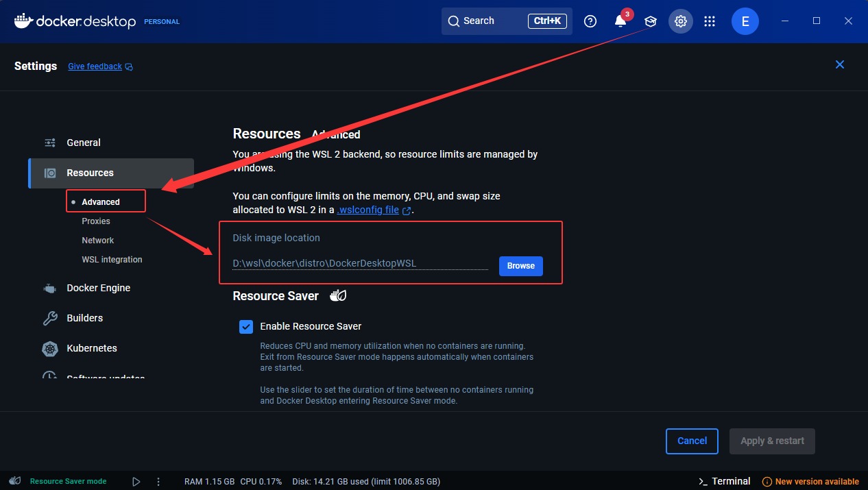
Task: Uncheck Enable Resource Saver checkbox
Action: [246, 326]
